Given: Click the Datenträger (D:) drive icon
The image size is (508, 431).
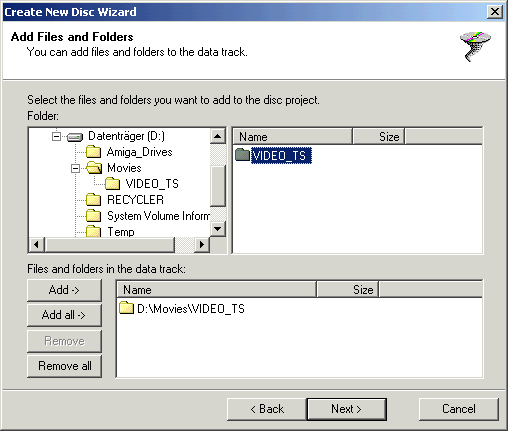Looking at the screenshot, I should [75, 137].
